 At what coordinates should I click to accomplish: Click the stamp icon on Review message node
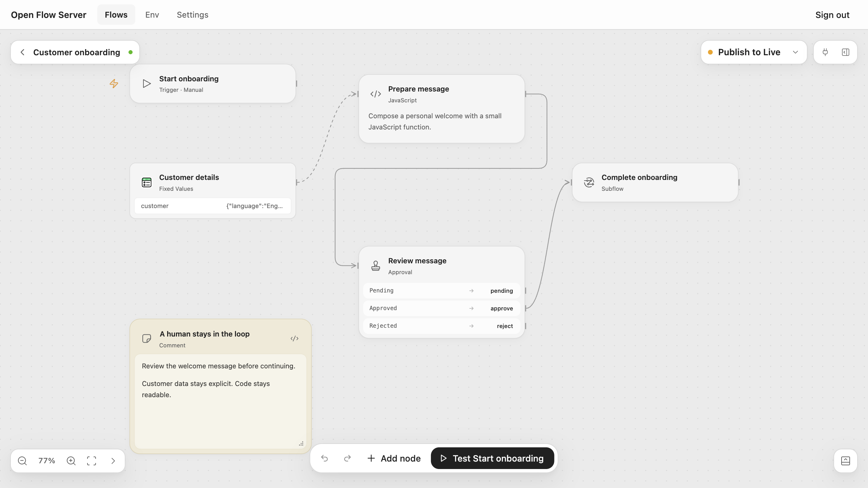coord(376,266)
